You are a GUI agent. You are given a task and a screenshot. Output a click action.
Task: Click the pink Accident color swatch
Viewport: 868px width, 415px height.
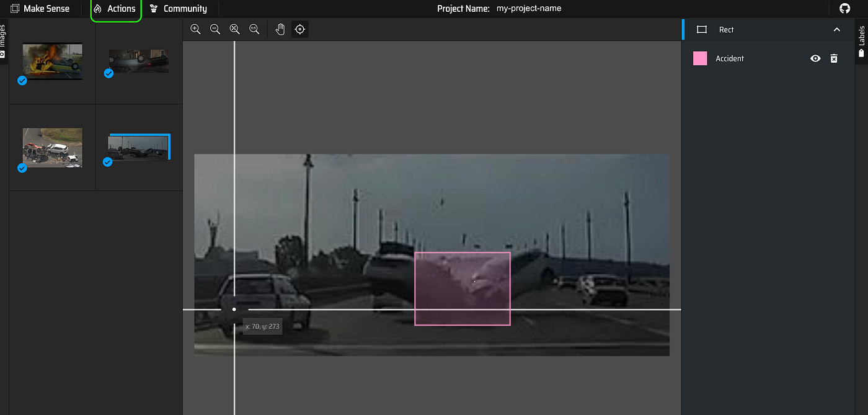pyautogui.click(x=700, y=58)
